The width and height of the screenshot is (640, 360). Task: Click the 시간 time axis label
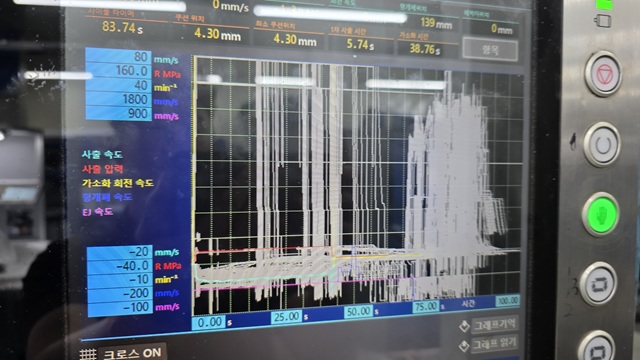click(x=468, y=303)
